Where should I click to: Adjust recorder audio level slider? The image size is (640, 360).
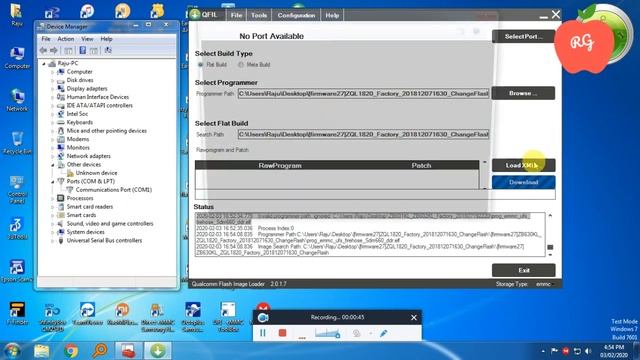coord(327,333)
